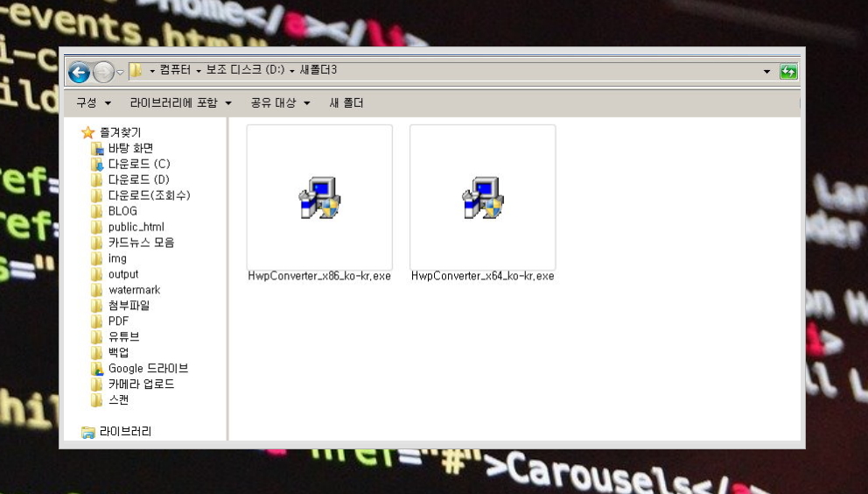Click the public_html folder icon
Viewport: 868px width, 494px height.
pyautogui.click(x=97, y=227)
